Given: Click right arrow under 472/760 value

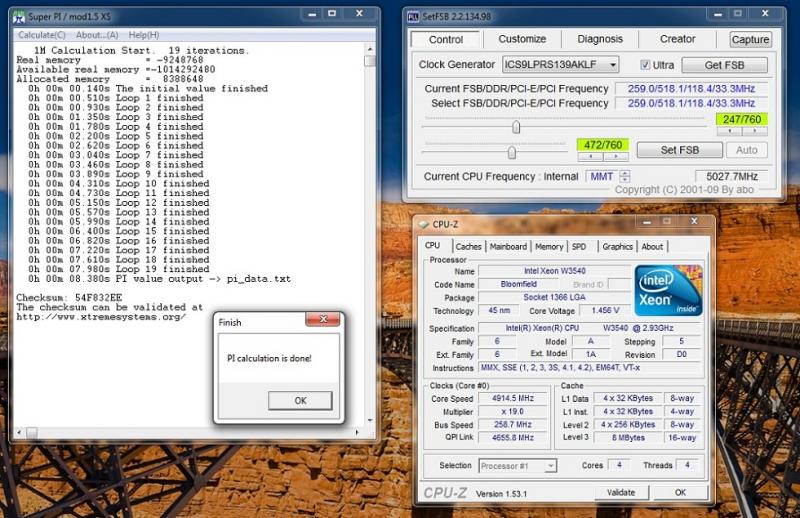Looking at the screenshot, I should 616,157.
